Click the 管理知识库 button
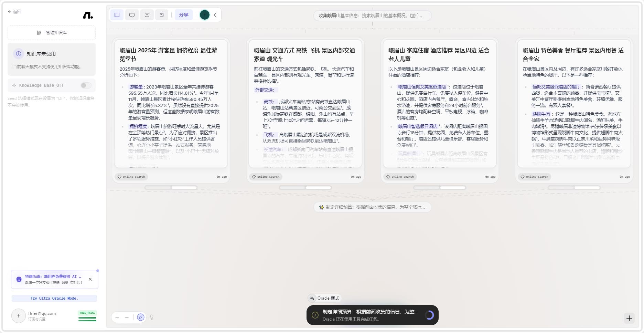 [x=52, y=33]
